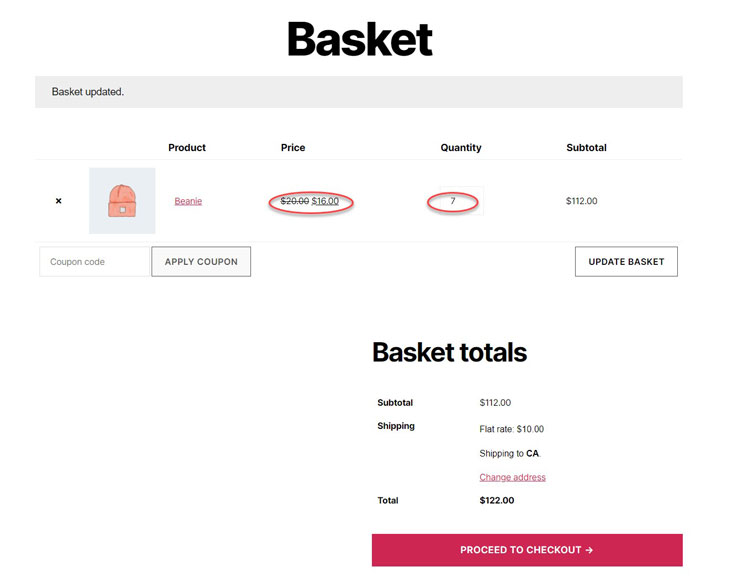Click the 'Basket updated.' notice bar
This screenshot has width=730, height=580.
(359, 92)
